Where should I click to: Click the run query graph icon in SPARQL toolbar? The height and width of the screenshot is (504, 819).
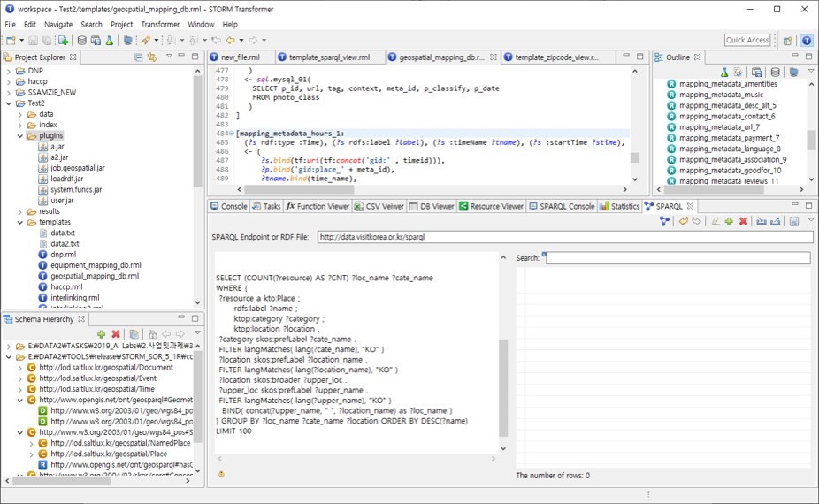pyautogui.click(x=664, y=221)
